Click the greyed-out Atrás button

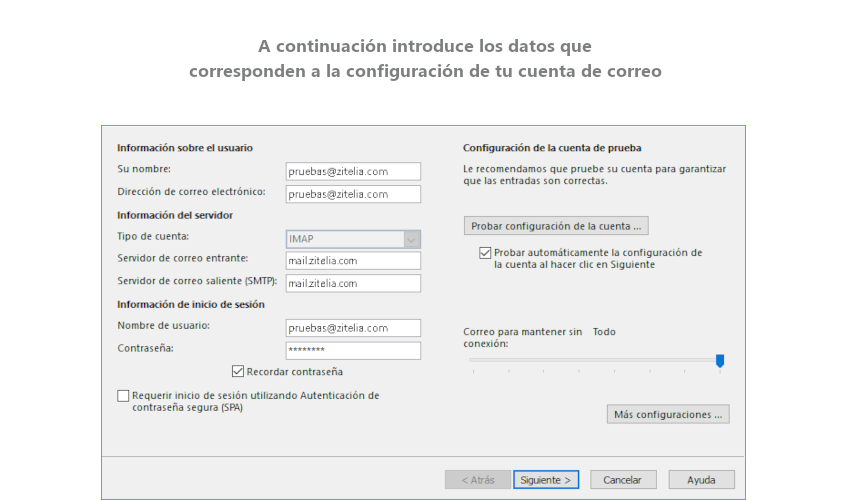(x=477, y=480)
